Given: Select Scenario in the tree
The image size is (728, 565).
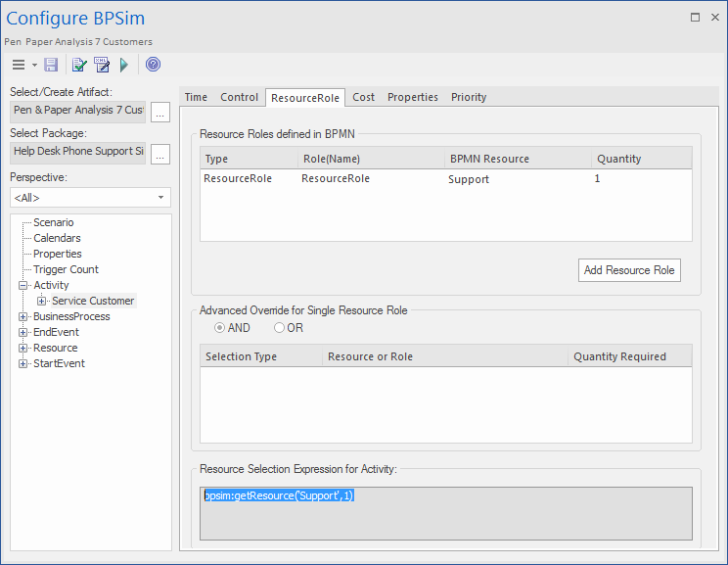Looking at the screenshot, I should (x=53, y=222).
